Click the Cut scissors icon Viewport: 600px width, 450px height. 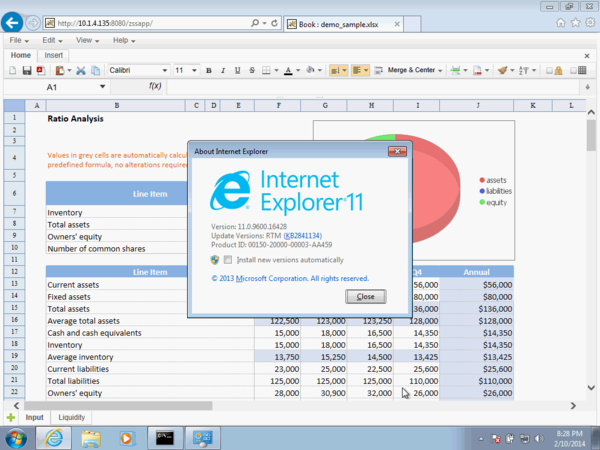81,70
